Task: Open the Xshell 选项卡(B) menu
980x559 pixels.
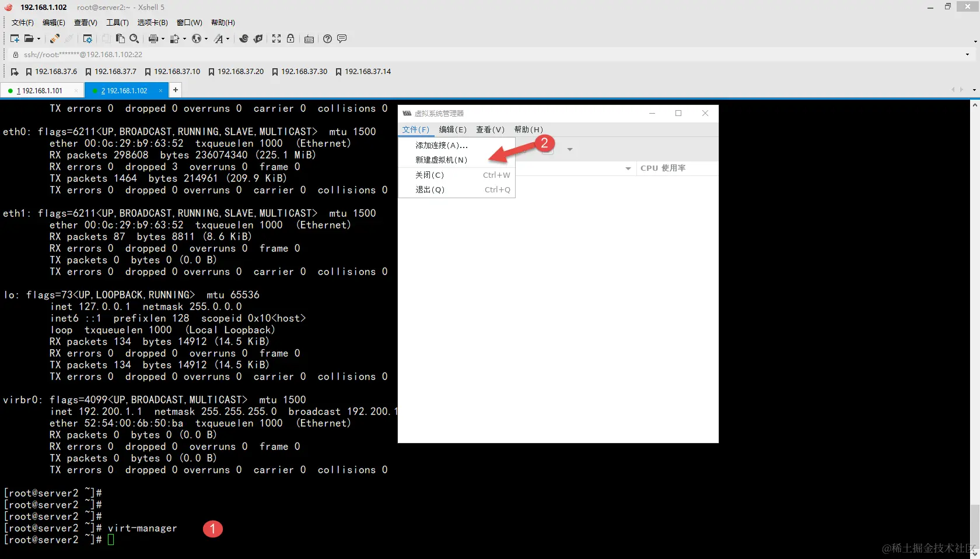Action: point(152,23)
